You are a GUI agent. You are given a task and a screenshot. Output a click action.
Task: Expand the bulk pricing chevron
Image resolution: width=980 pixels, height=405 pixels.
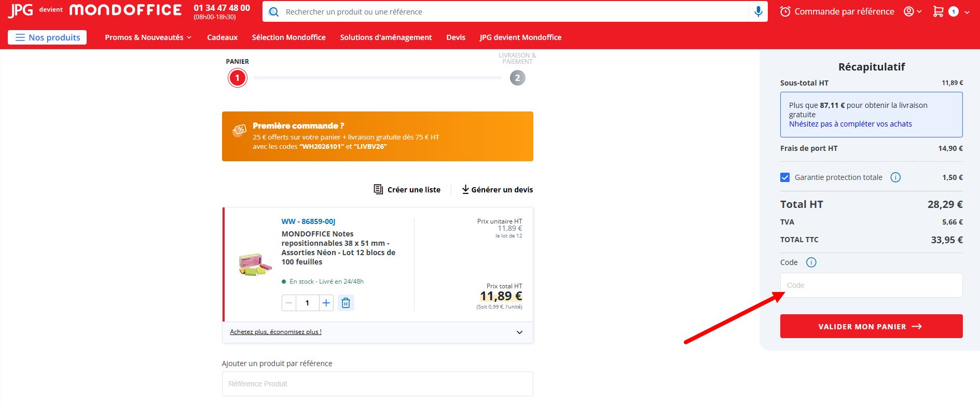[519, 332]
